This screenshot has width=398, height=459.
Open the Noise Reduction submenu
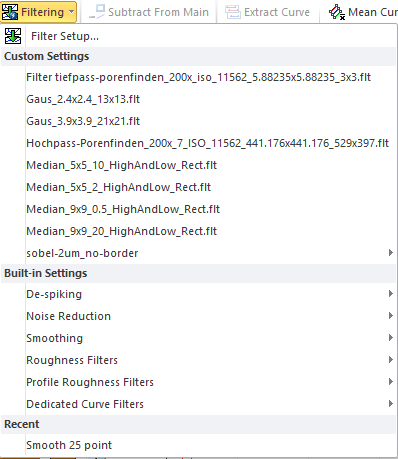(198, 316)
